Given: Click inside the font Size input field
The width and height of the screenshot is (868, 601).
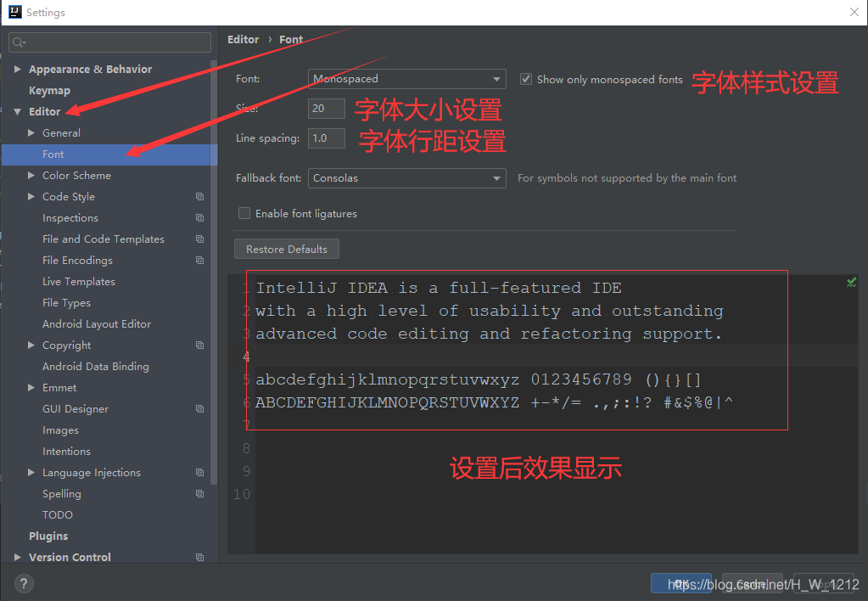Looking at the screenshot, I should [x=326, y=108].
